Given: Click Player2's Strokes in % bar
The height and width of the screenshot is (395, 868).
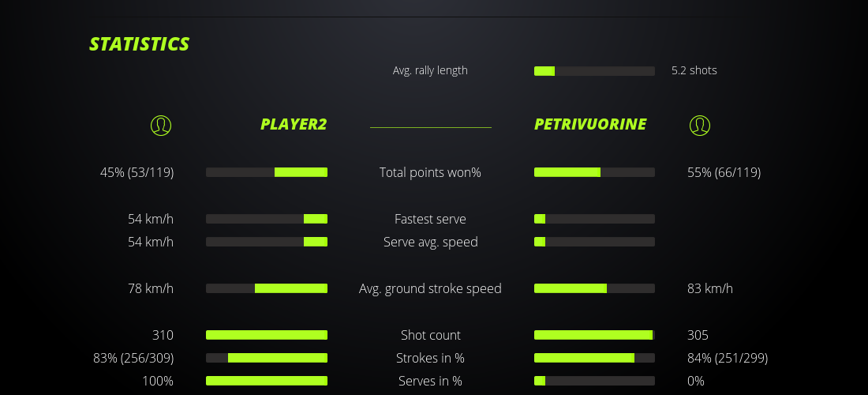Looking at the screenshot, I should (x=267, y=358).
